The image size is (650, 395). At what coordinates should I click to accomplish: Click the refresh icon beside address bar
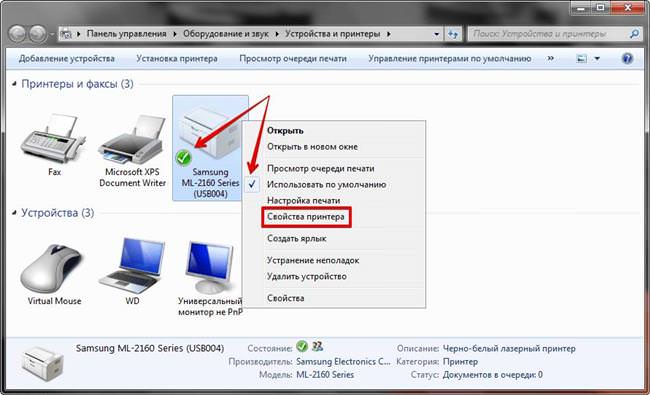click(454, 34)
